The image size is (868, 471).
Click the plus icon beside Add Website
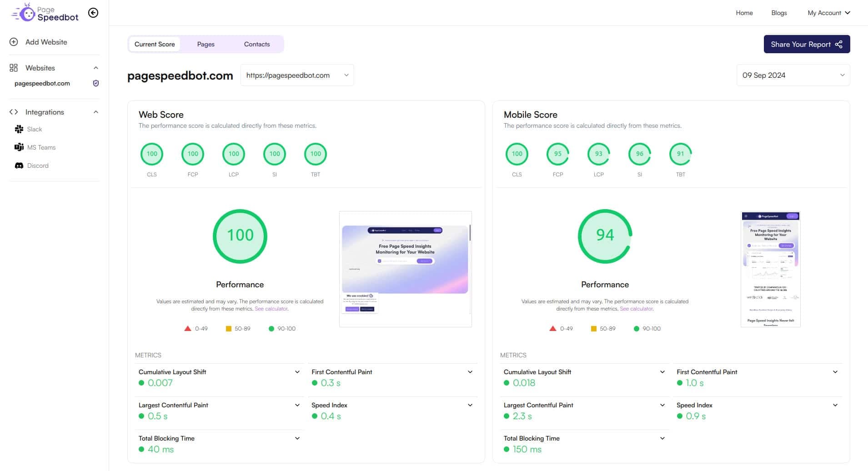(x=14, y=42)
